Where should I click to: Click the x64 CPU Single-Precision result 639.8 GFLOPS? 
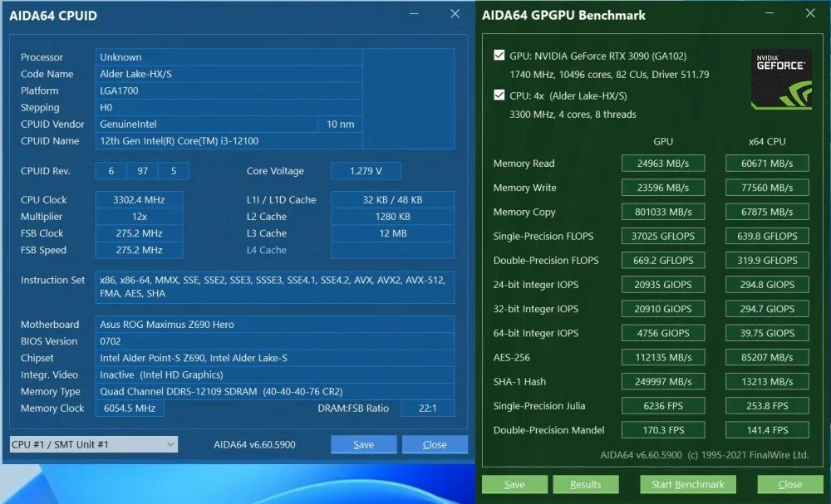[x=767, y=236]
